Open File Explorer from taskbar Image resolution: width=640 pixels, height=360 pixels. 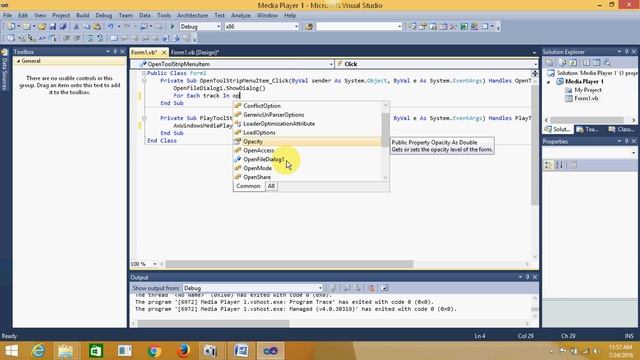tap(66, 351)
